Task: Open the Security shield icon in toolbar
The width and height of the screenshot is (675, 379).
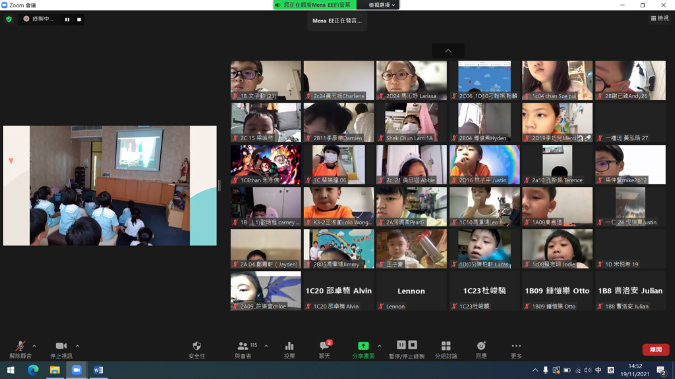Action: [197, 346]
